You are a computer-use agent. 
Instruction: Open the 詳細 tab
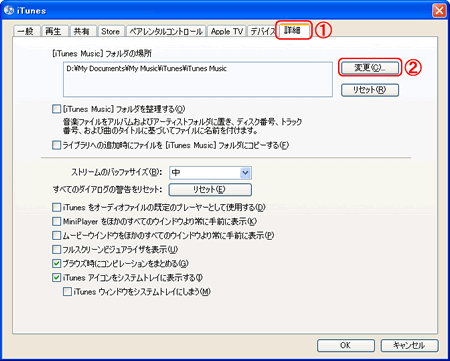293,30
